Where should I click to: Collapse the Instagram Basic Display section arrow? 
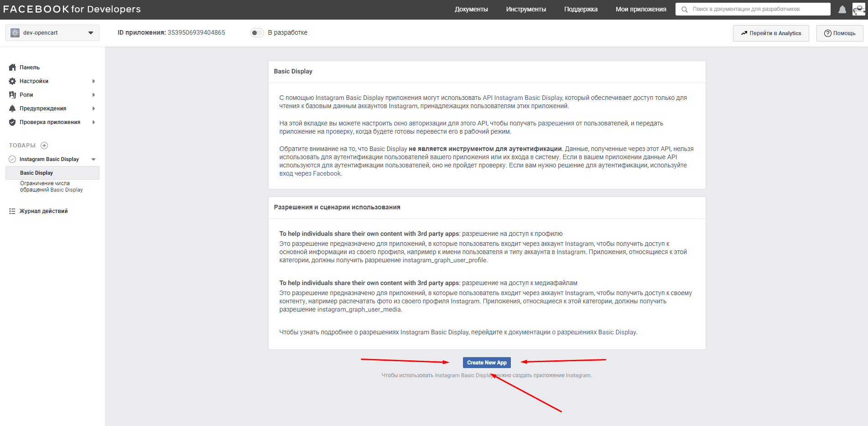tap(94, 159)
